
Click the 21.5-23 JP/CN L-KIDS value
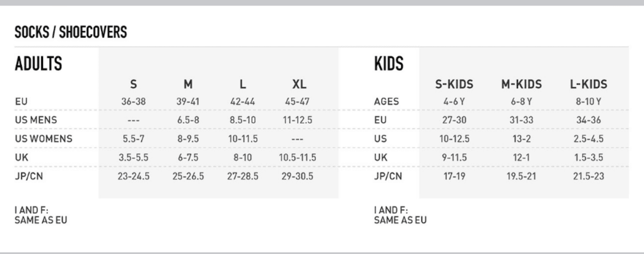tap(588, 177)
